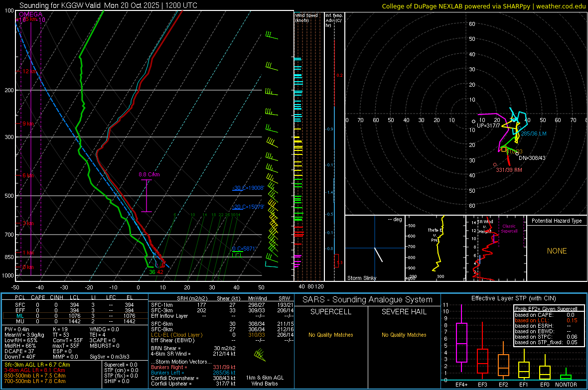Click the SFC-1km shear row

(222, 305)
